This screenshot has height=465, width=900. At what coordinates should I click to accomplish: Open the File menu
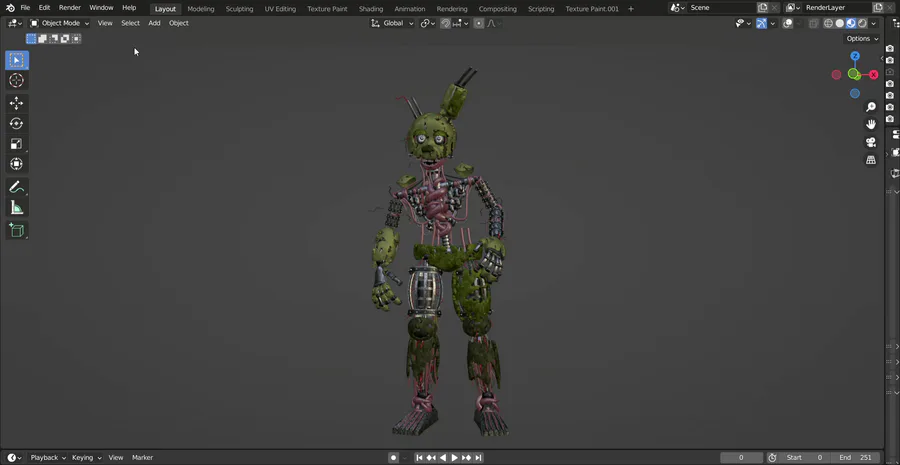[25, 8]
